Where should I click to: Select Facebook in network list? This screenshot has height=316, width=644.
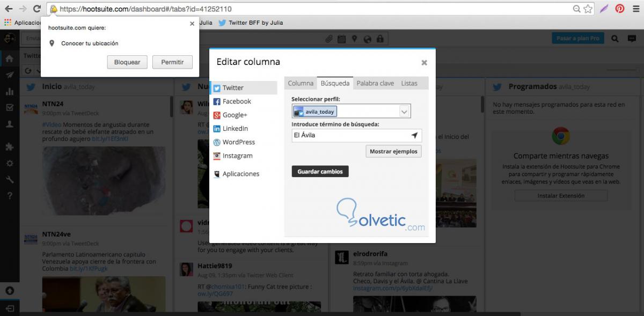[244, 101]
